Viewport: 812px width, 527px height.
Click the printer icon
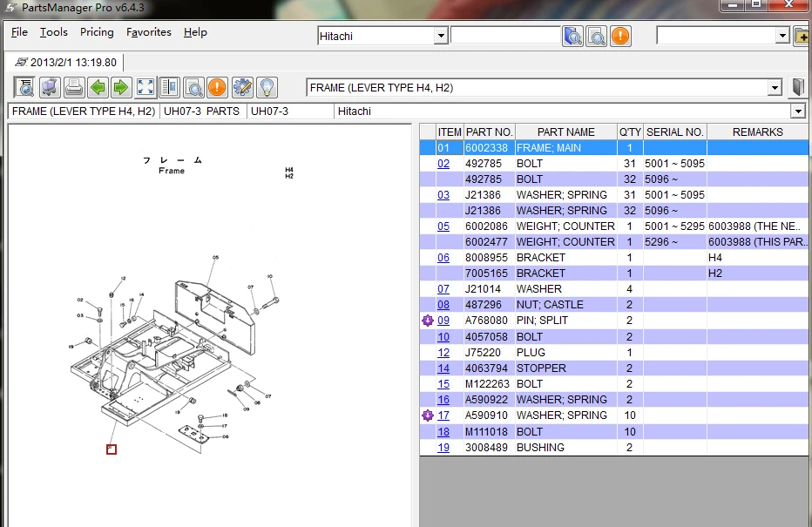click(74, 87)
